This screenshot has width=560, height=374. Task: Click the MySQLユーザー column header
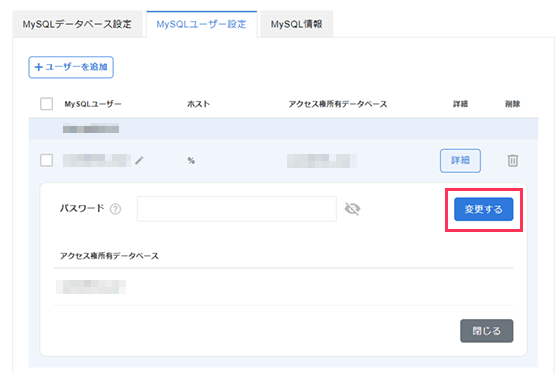pyautogui.click(x=93, y=104)
